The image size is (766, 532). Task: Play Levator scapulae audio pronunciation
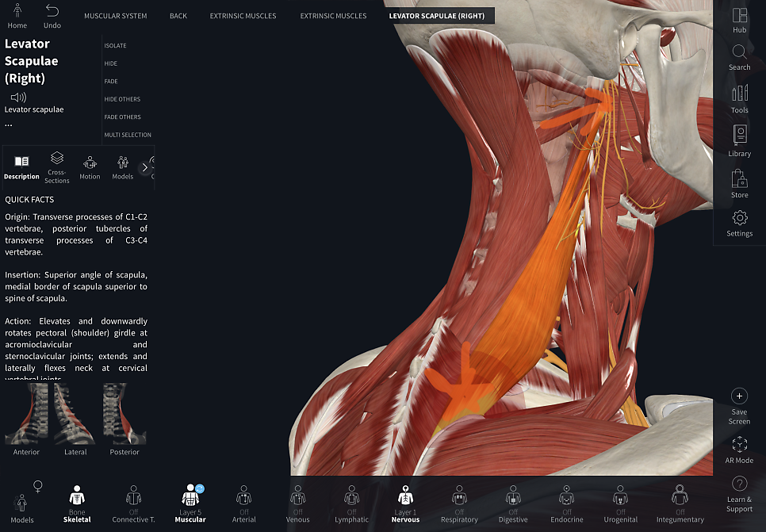18,98
